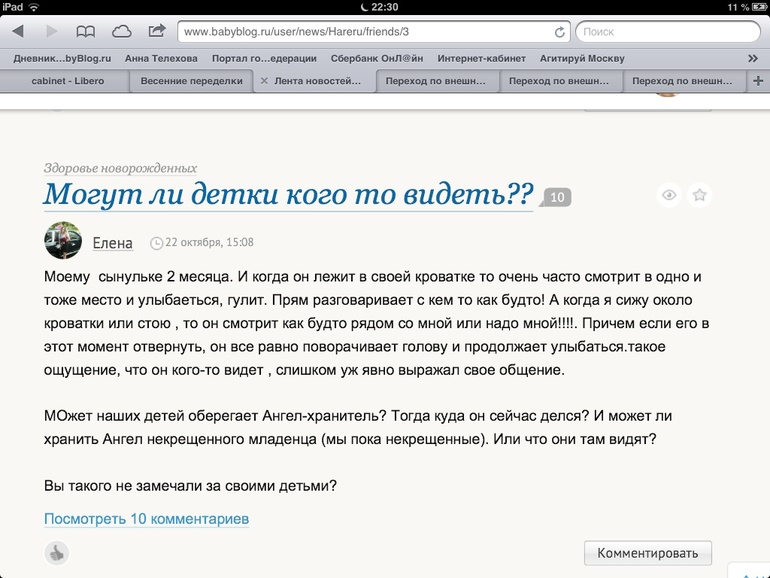Tap the Поиск search field
This screenshot has height=578, width=770.
pyautogui.click(x=667, y=32)
